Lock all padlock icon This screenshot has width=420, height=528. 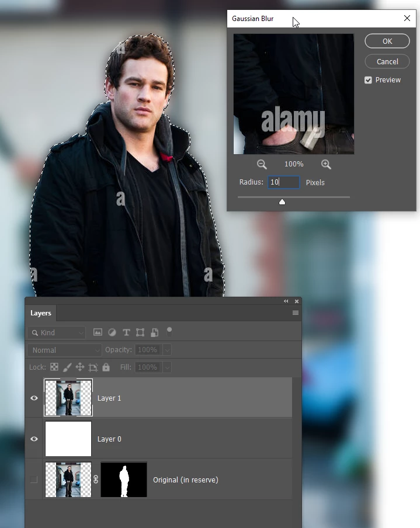pos(106,367)
